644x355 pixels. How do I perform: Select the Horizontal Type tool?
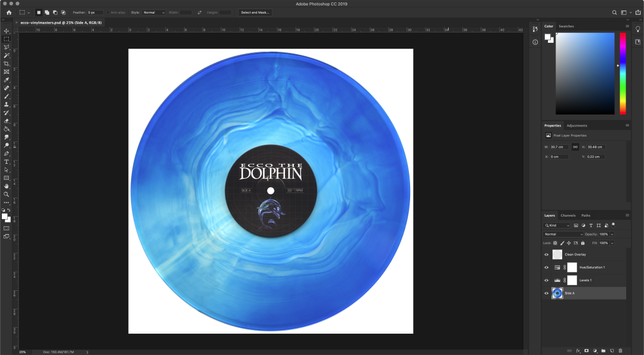pos(7,161)
